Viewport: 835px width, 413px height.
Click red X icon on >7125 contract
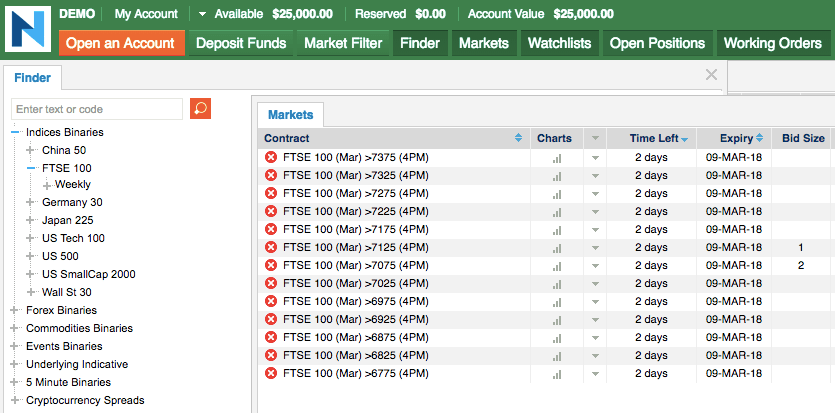pos(271,247)
